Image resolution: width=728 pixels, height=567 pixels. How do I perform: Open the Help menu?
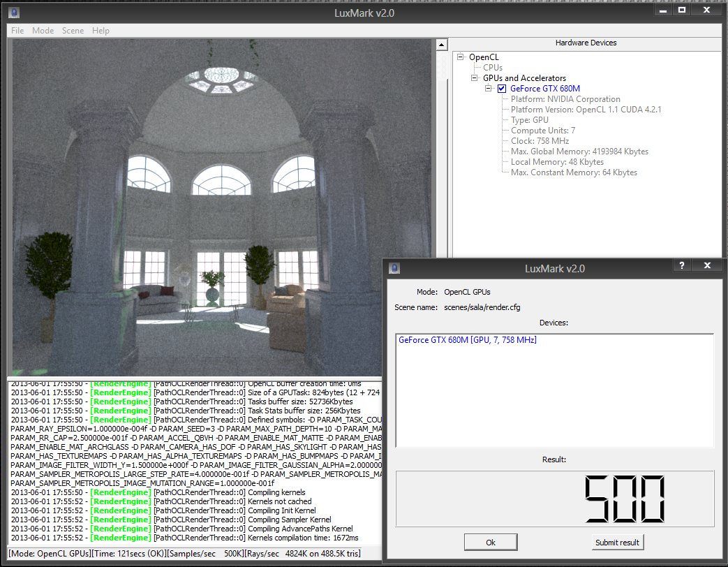[x=101, y=31]
